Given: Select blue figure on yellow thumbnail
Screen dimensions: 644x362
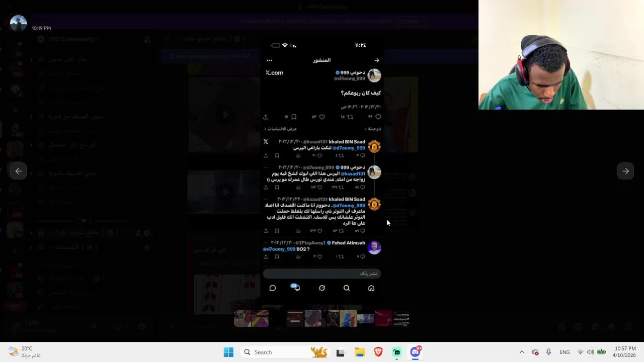Looking at the screenshot, I should pyautogui.click(x=348, y=318).
